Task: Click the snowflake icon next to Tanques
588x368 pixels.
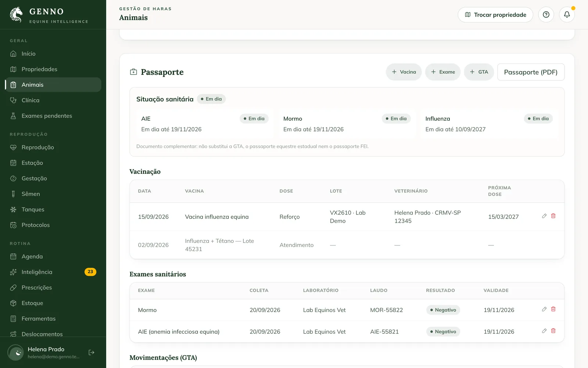Action: (x=13, y=209)
